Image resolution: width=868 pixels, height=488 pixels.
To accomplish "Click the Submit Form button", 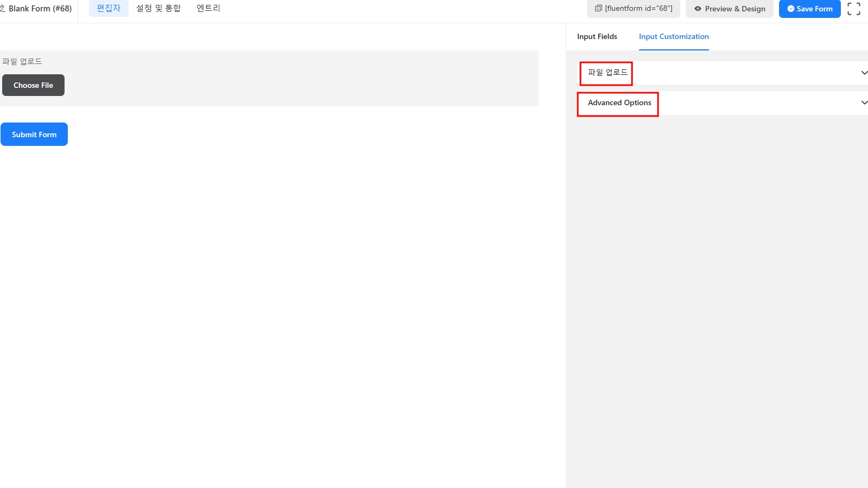I will (34, 134).
